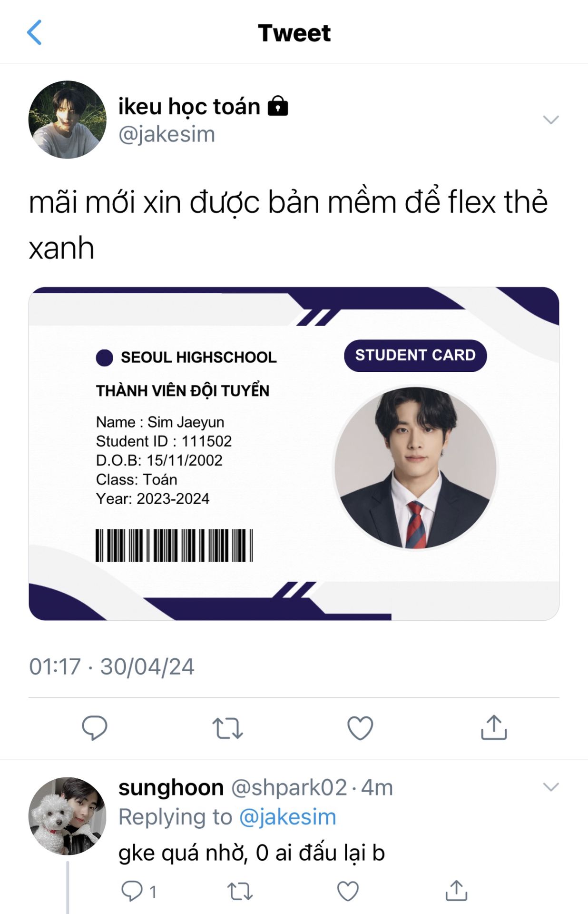
Task: Tap the sunghoon display name
Action: [171, 788]
